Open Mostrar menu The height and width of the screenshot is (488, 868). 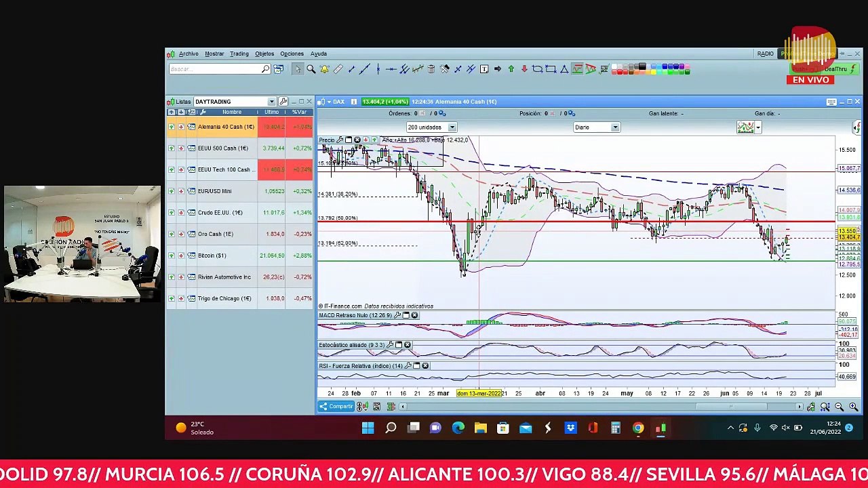214,54
